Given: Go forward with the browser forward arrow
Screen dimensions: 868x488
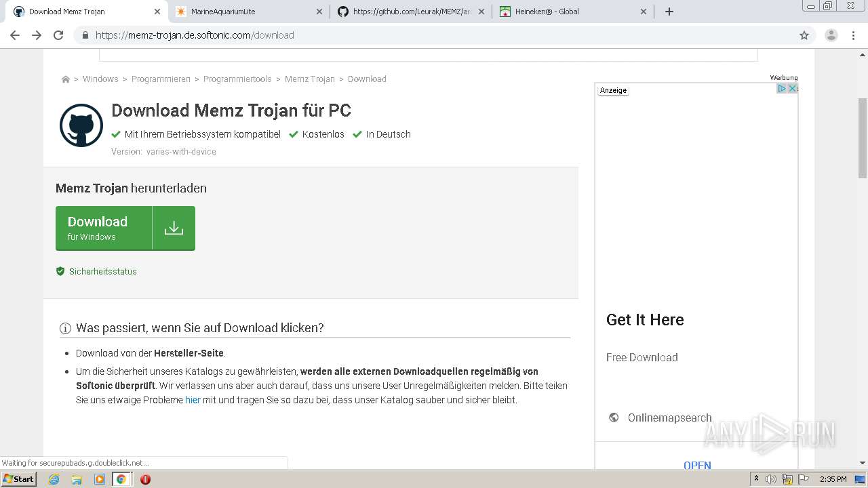Looking at the screenshot, I should pos(37,35).
